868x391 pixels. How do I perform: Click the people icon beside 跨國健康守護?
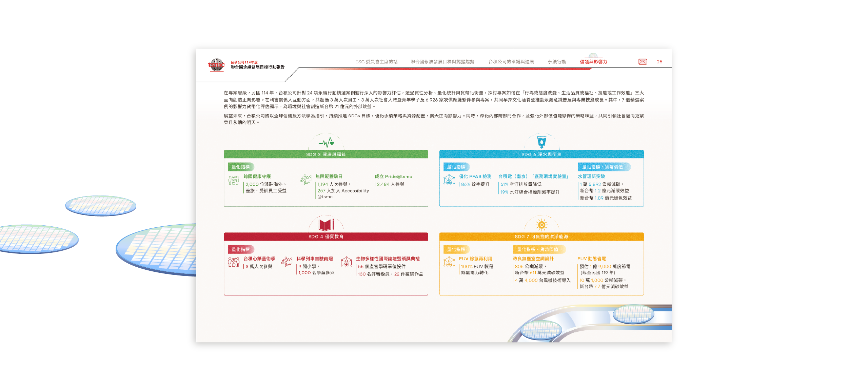(234, 180)
